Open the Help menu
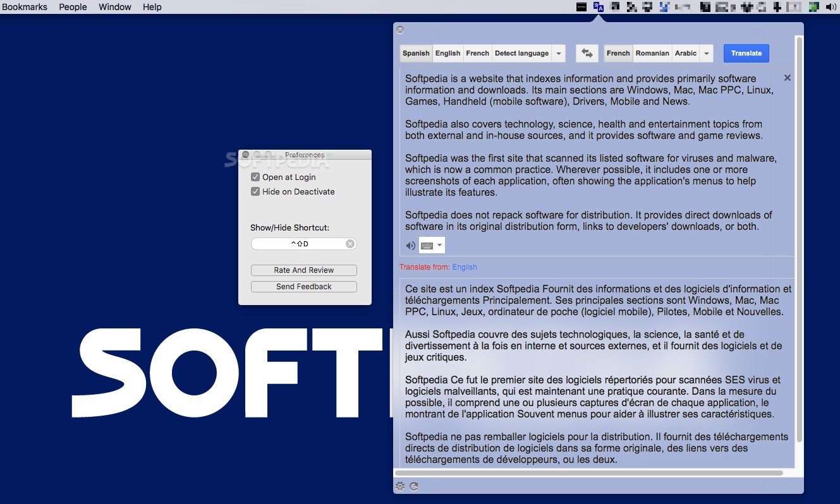Screen dimensions: 840x504 coord(152,7)
